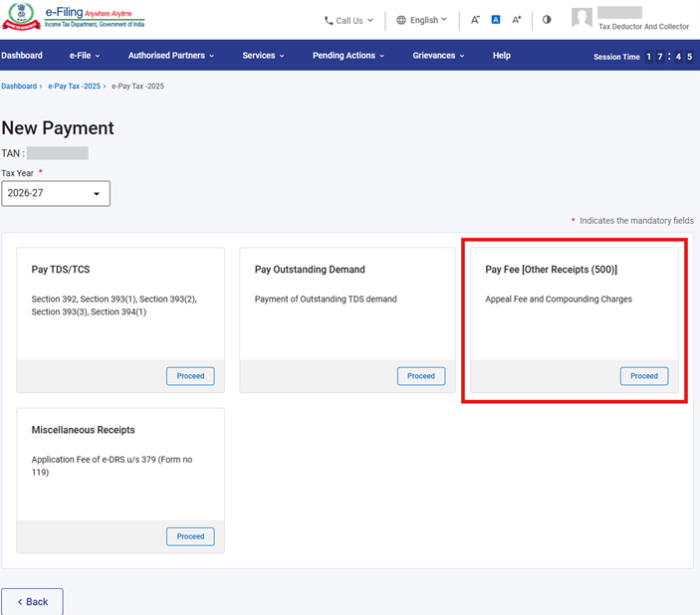Open the Services menu
Viewport: 700px width, 615px height.
(x=263, y=56)
